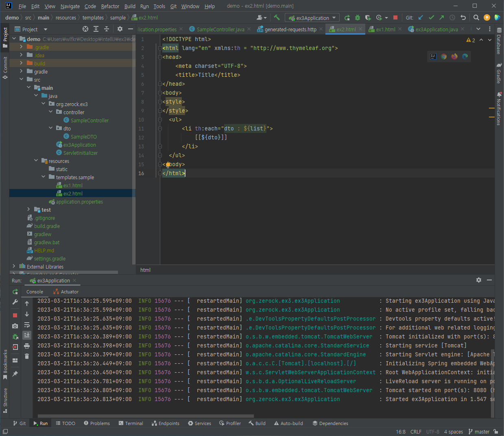This screenshot has height=436, width=504.
Task: Toggle the Notifications tool window side tab
Action: [499, 108]
